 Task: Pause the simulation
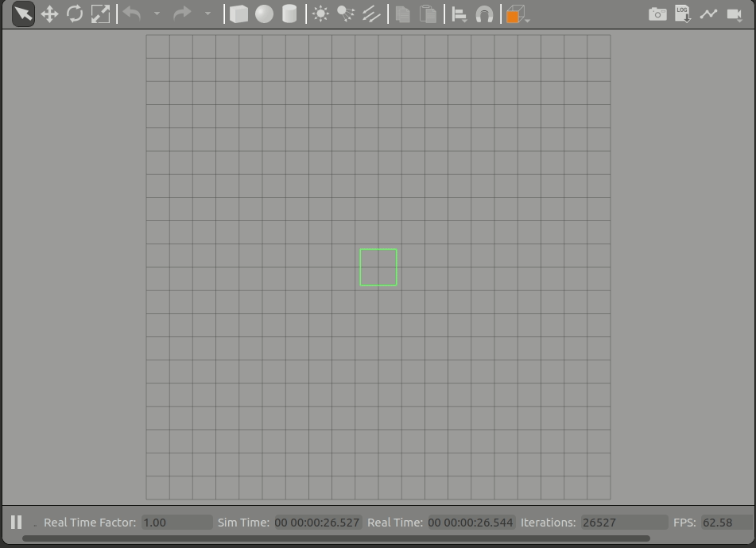17,523
